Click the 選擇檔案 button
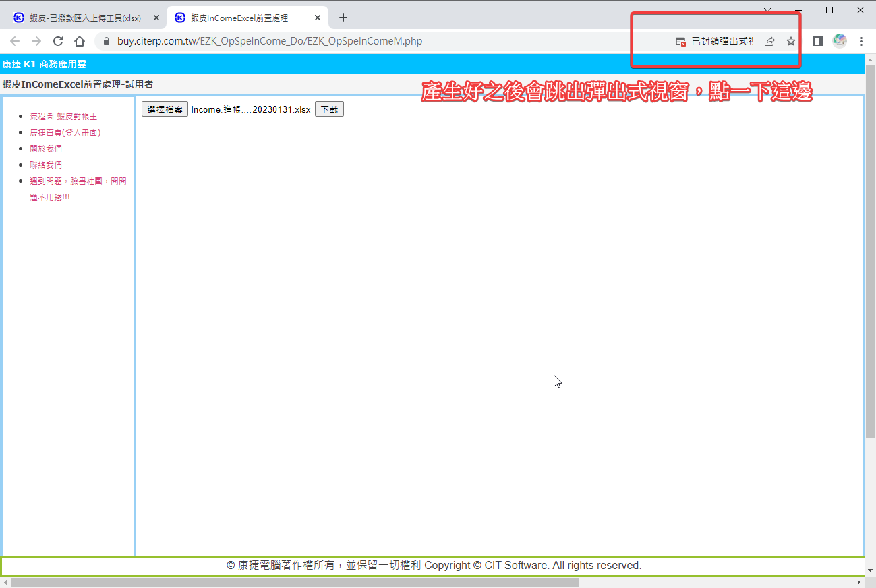Viewport: 876px width, 588px height. pos(165,109)
